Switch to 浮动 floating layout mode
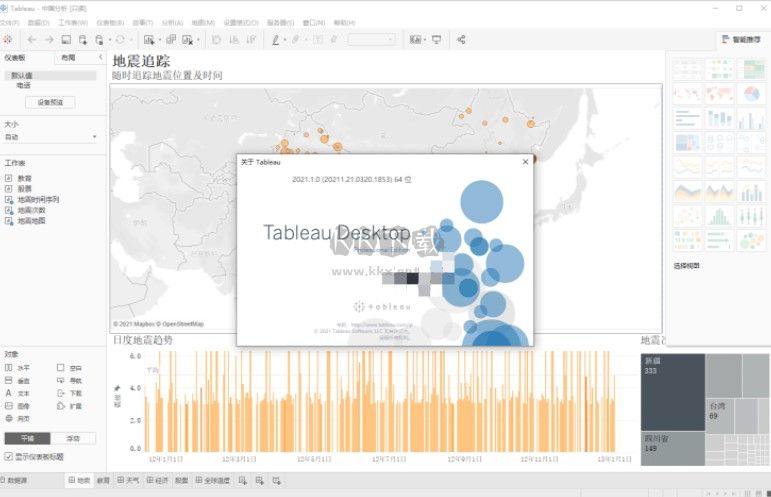The height and width of the screenshot is (497, 771). [x=73, y=438]
